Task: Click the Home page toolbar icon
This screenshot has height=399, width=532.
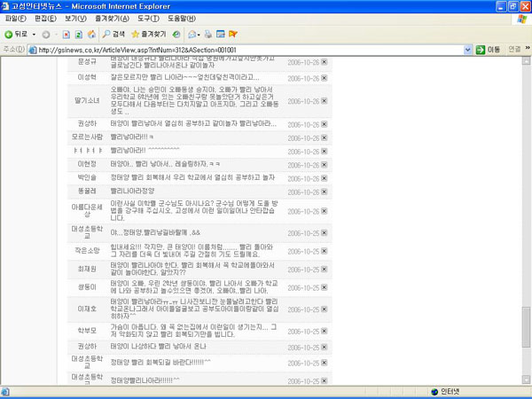Action: 93,33
